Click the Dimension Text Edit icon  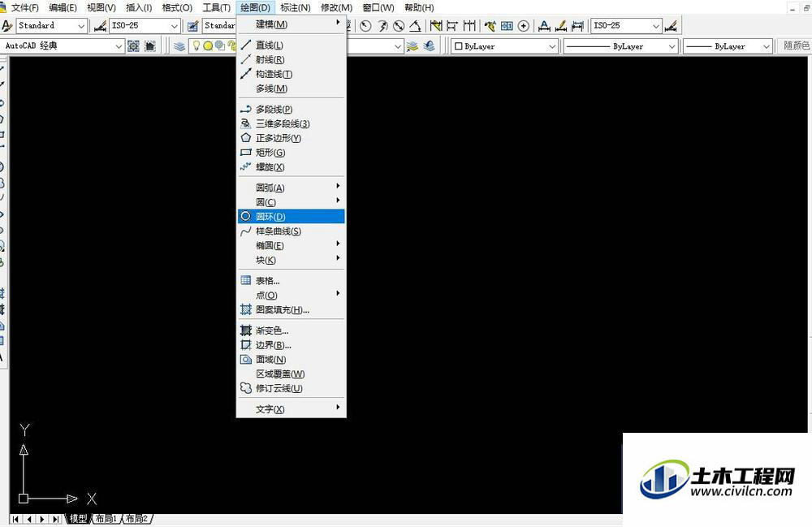pyautogui.click(x=561, y=26)
